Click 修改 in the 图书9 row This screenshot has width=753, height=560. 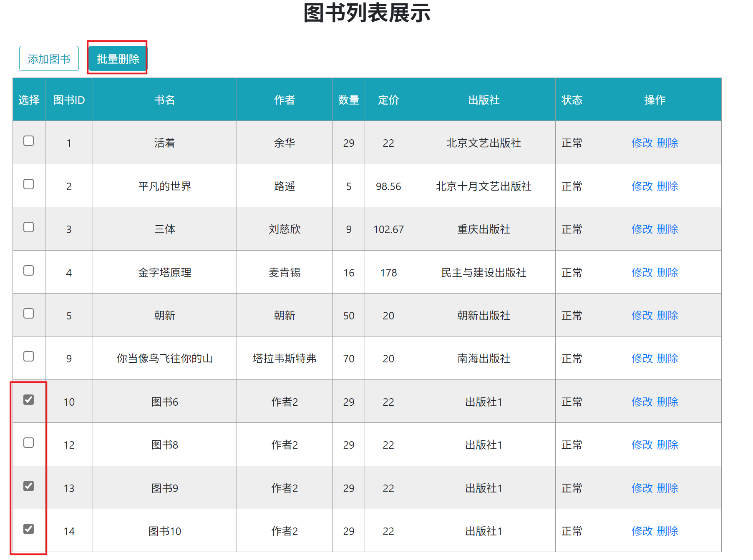(642, 488)
